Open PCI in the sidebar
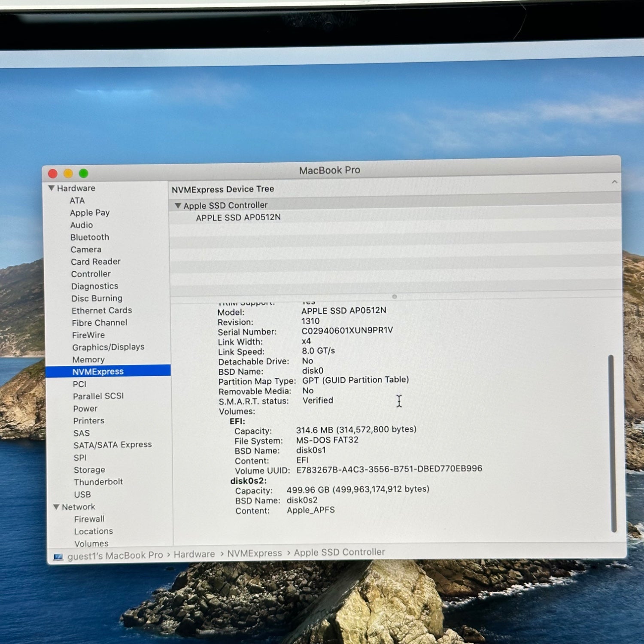 79,384
